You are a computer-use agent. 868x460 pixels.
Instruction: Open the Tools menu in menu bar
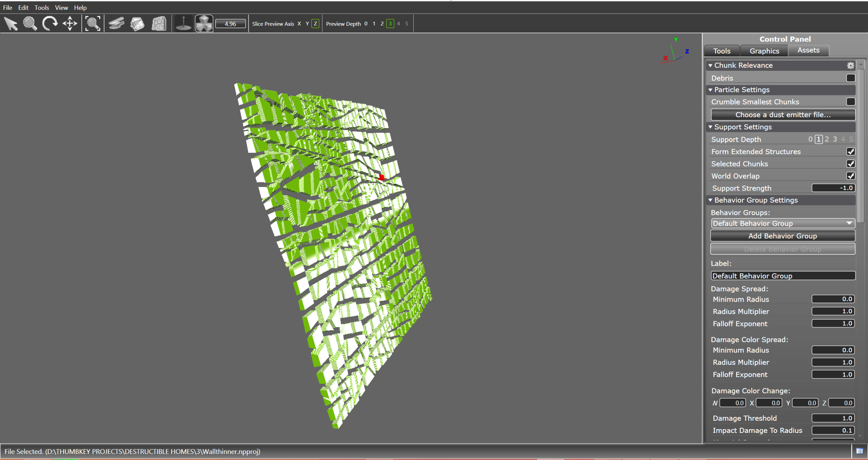click(x=42, y=8)
